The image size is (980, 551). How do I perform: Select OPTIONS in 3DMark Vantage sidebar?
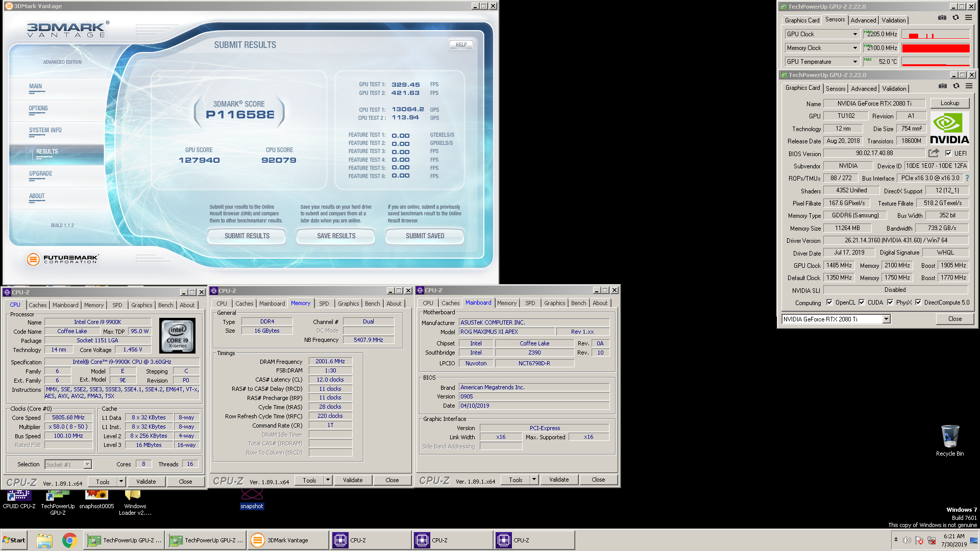pos(38,108)
